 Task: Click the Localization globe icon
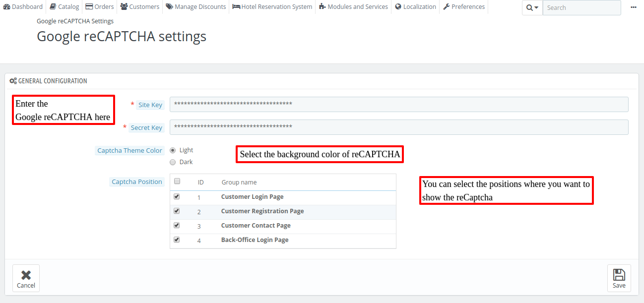pos(398,7)
